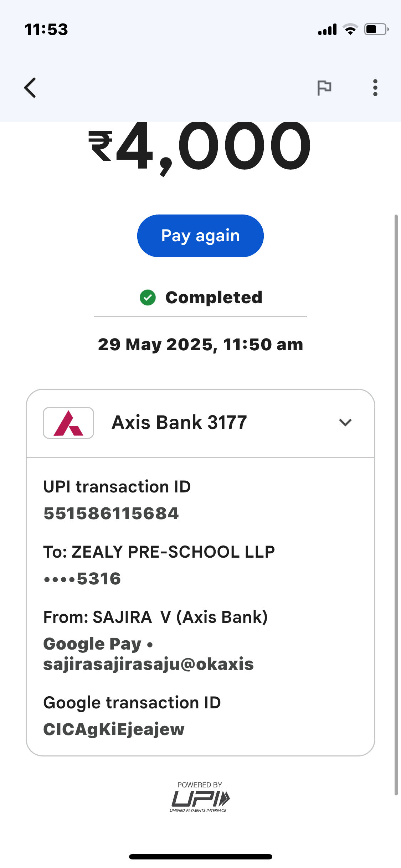Tap the ₹4,000 amount
The height and width of the screenshot is (868, 401).
coord(200,146)
